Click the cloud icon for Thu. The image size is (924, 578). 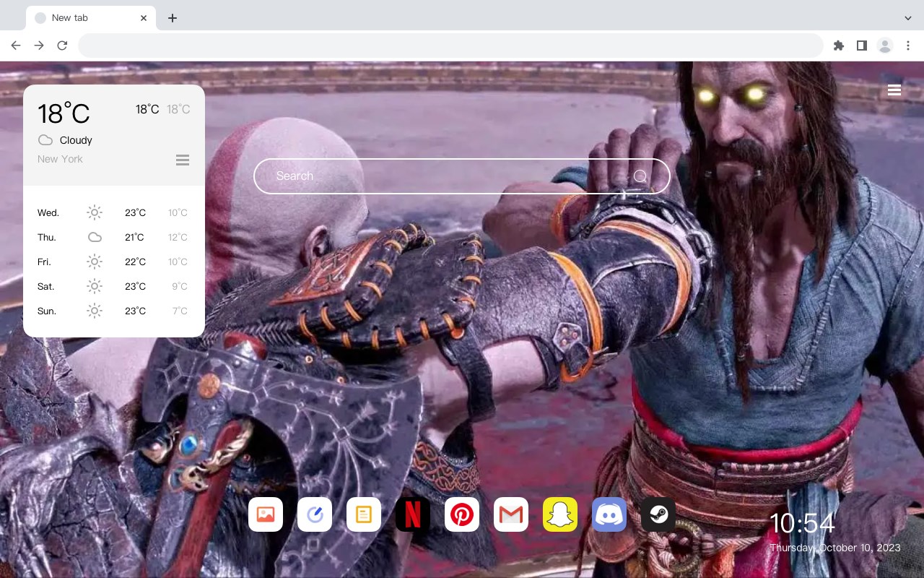pos(95,237)
